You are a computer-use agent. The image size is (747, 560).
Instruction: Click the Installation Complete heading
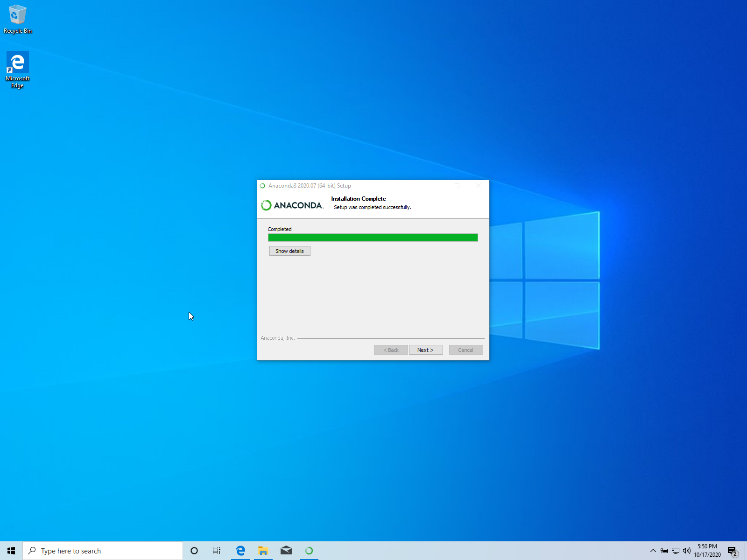(359, 199)
